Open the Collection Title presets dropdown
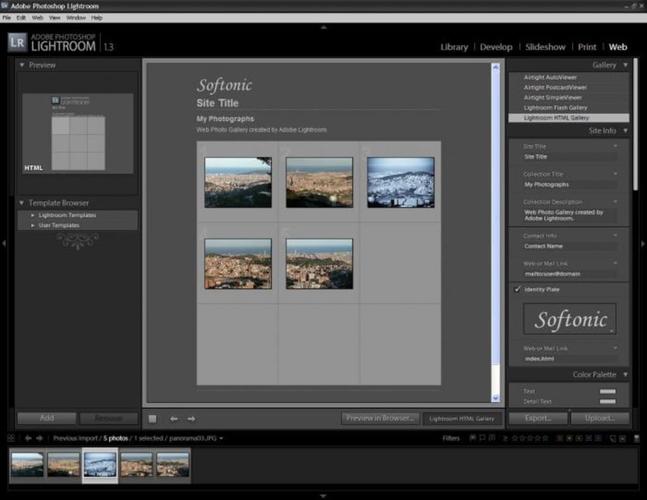This screenshot has width=647, height=500. tap(615, 174)
